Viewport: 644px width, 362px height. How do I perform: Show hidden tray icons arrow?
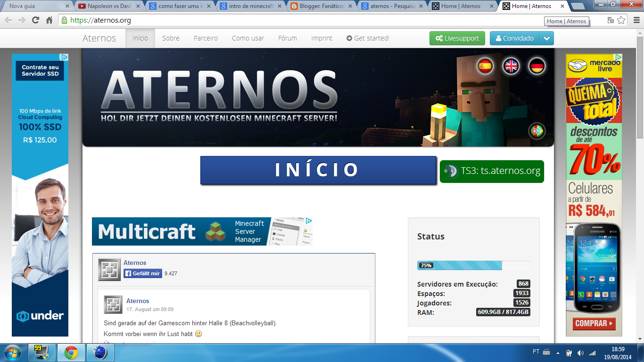pos(558,353)
